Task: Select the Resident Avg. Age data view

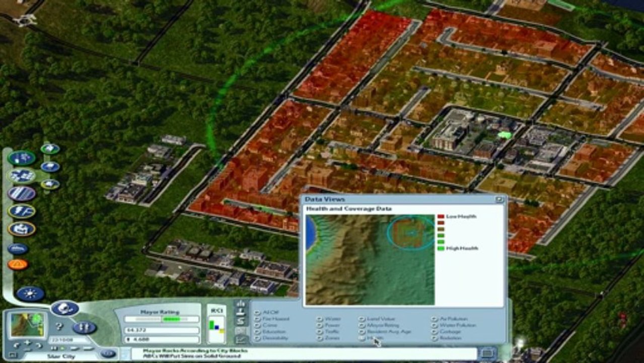Action: [385, 332]
